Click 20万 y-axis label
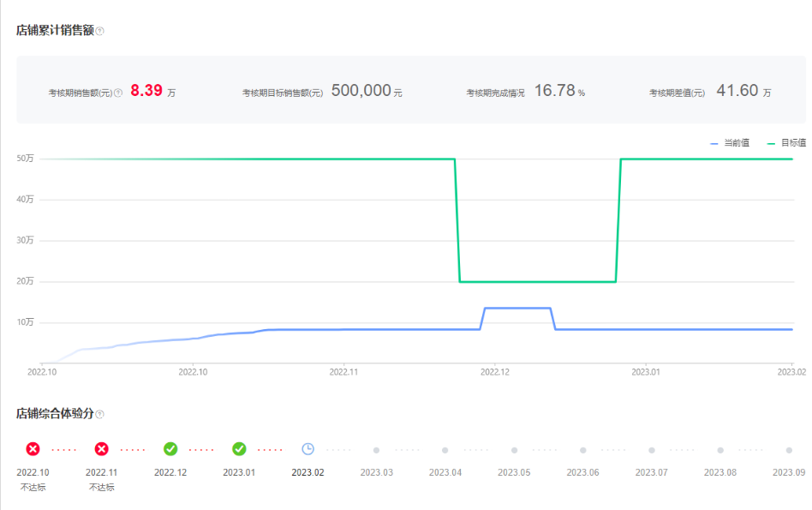This screenshot has height=510, width=812. (x=25, y=281)
